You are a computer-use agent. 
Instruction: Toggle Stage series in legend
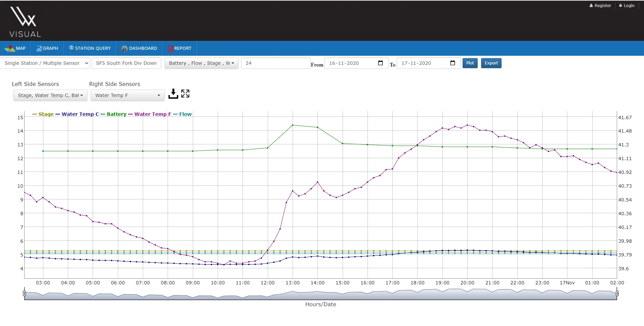click(43, 114)
